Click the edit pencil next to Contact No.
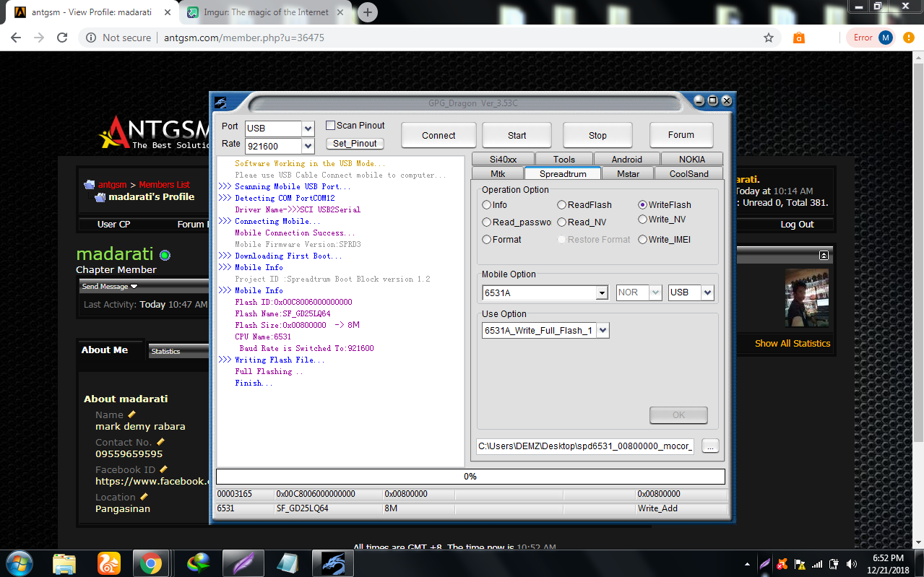This screenshot has height=577, width=924. pyautogui.click(x=160, y=442)
